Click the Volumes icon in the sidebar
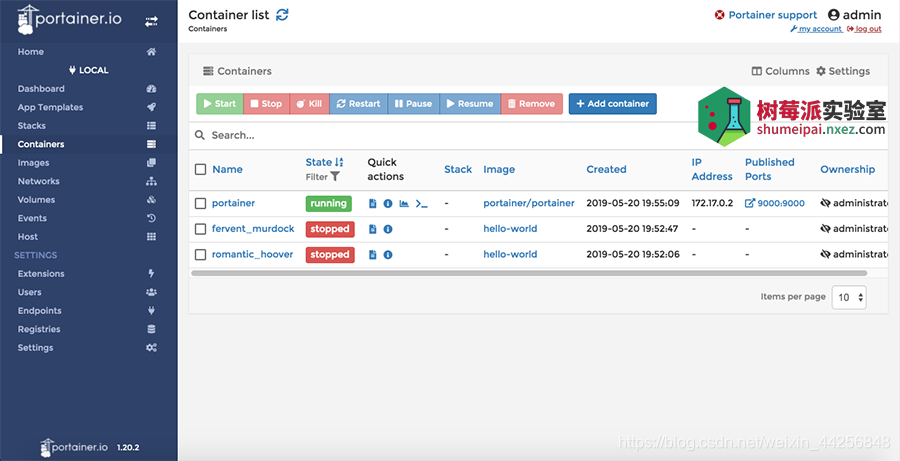This screenshot has width=900, height=461. coord(152,200)
